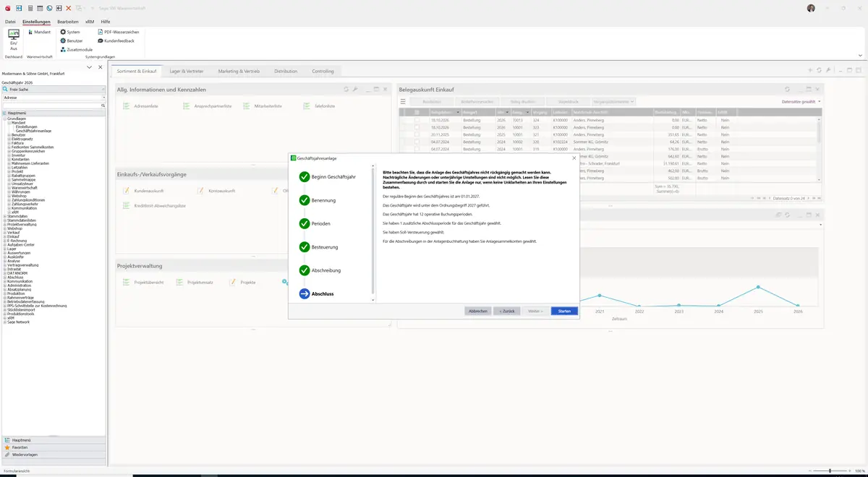Viewport: 868px width, 477px height.
Task: Click the calculator icon in quick access toolbar
Action: coord(30,7)
